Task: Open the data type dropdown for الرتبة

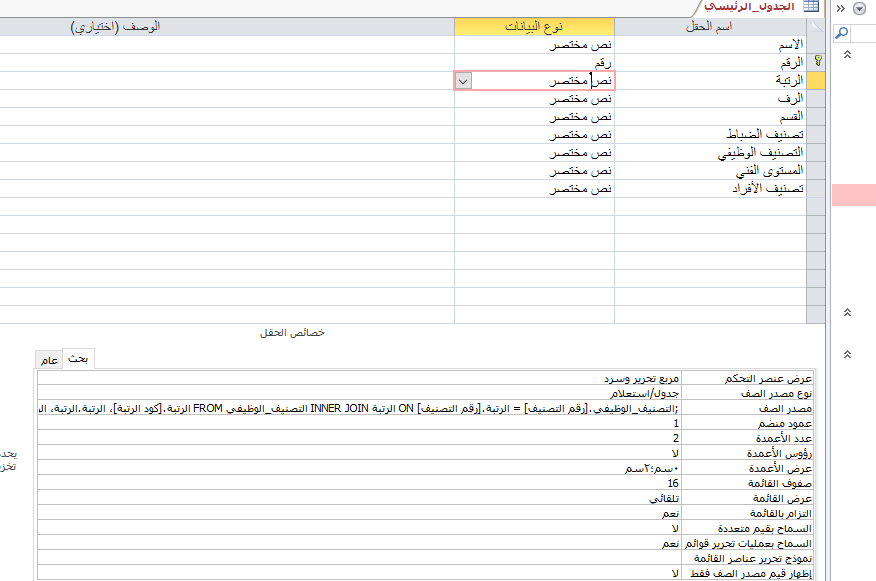Action: pos(463,81)
